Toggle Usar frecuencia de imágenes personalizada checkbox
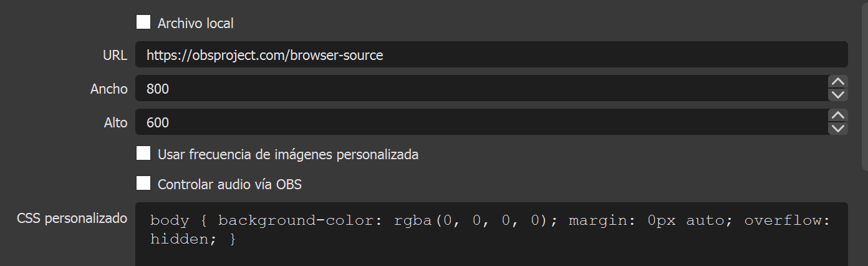This screenshot has width=868, height=266. 143,154
